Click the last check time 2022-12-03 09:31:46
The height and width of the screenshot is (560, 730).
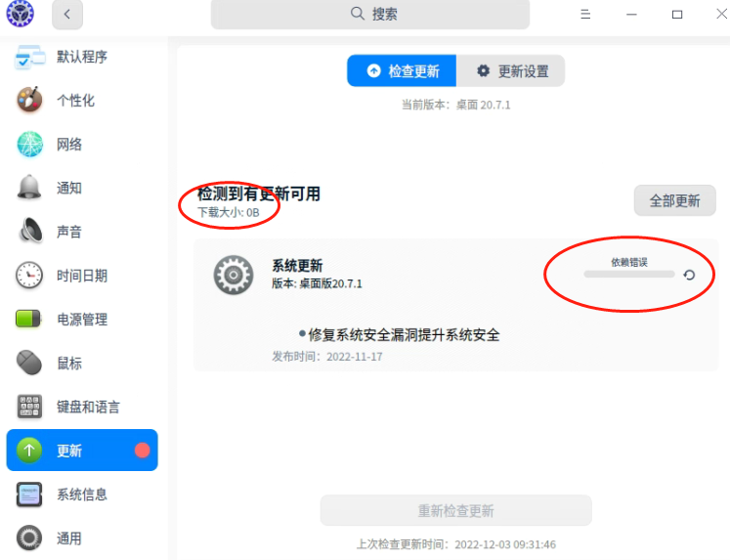[505, 544]
